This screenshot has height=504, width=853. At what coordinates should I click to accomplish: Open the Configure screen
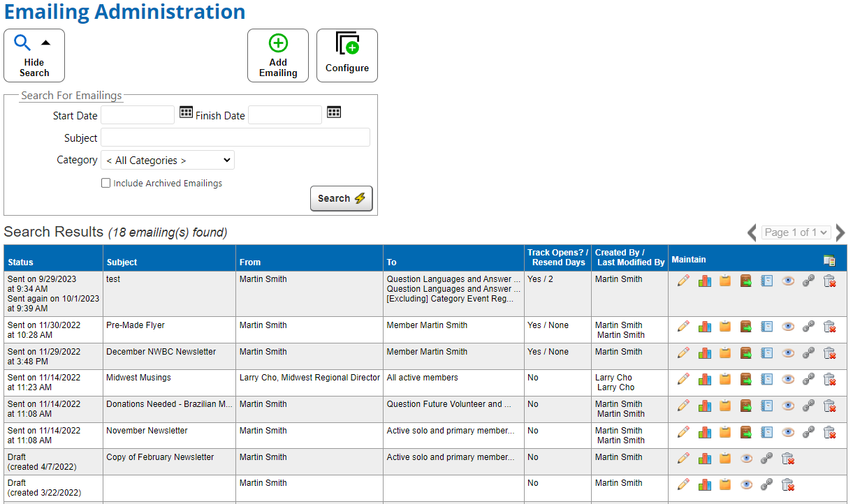point(347,55)
